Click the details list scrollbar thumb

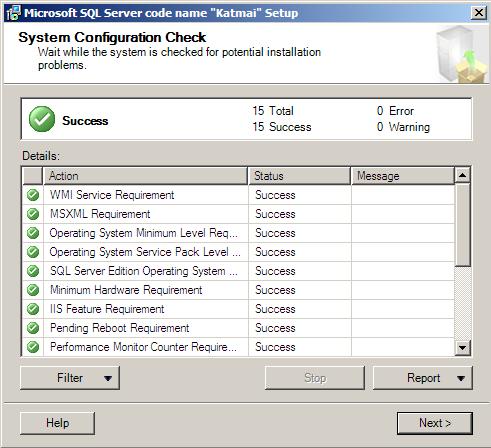click(463, 224)
